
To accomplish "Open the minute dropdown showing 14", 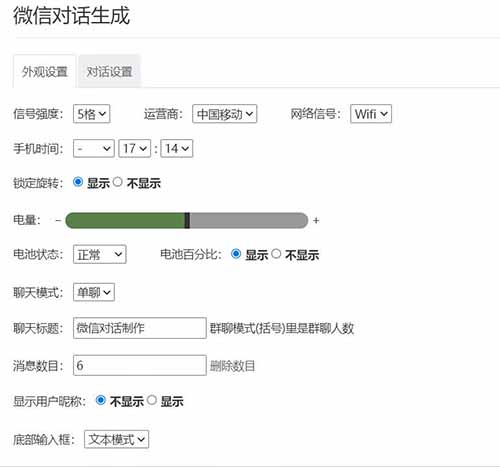I will [x=177, y=148].
